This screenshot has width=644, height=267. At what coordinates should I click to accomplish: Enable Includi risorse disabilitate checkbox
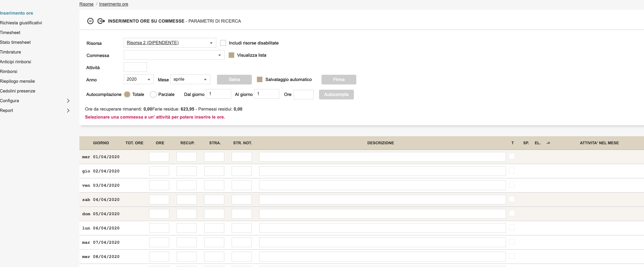pos(223,43)
